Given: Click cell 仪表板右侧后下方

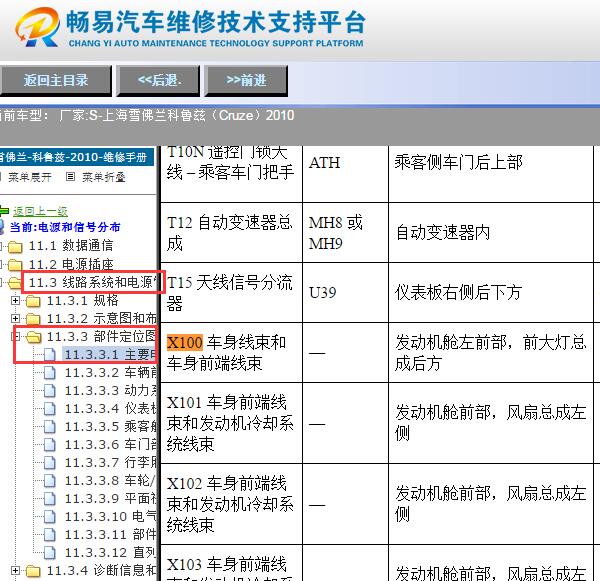Looking at the screenshot, I should click(x=491, y=293).
